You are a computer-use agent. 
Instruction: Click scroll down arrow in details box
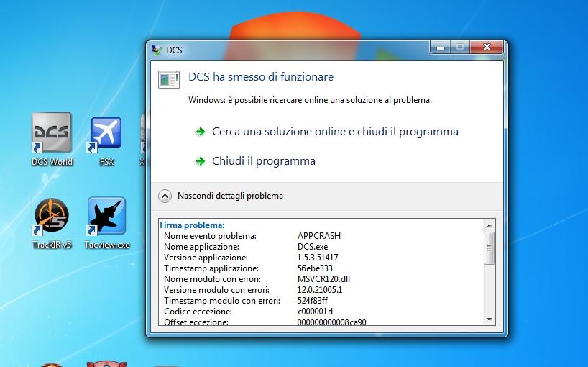490,320
